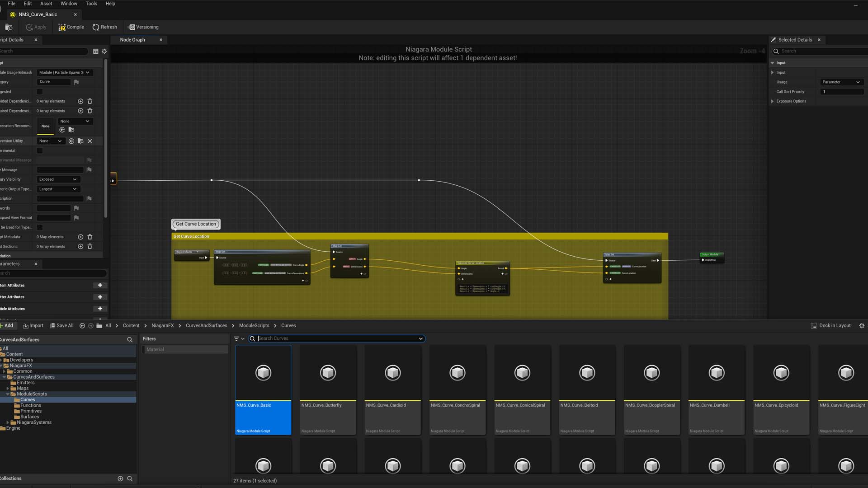This screenshot has width=868, height=488.
Task: Open Library Visibility Exposed dropdown
Action: pyautogui.click(x=58, y=179)
